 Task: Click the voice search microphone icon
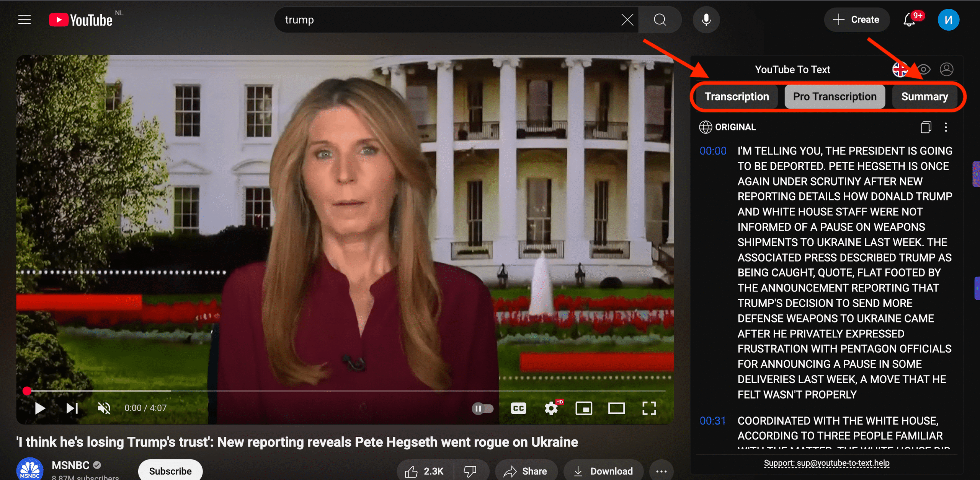click(706, 20)
